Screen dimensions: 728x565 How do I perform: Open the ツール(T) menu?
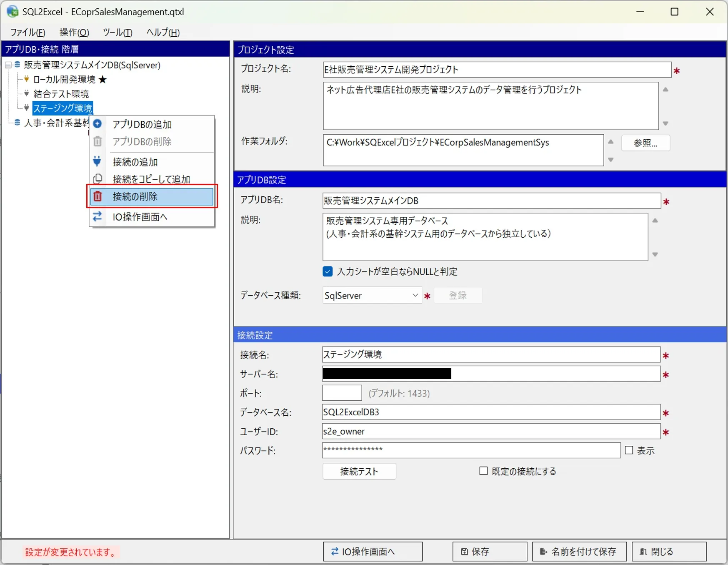118,32
